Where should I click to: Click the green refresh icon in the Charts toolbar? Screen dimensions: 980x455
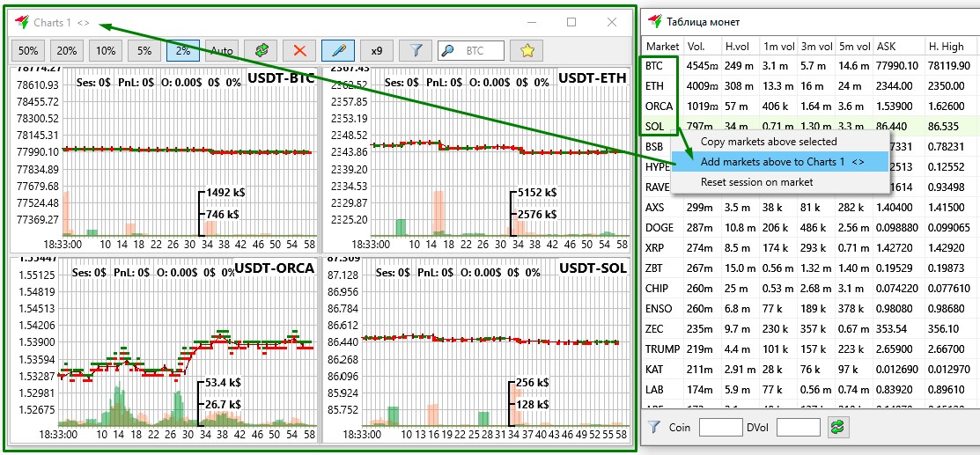pos(261,51)
